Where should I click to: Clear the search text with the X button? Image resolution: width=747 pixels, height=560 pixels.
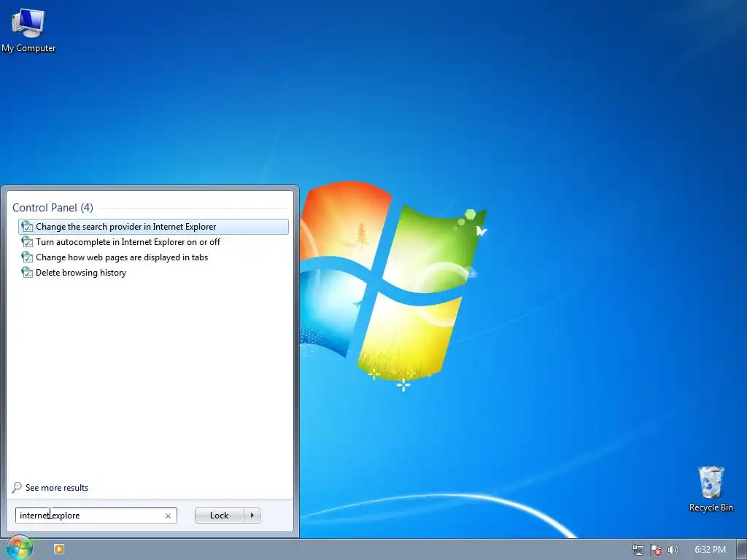click(168, 516)
